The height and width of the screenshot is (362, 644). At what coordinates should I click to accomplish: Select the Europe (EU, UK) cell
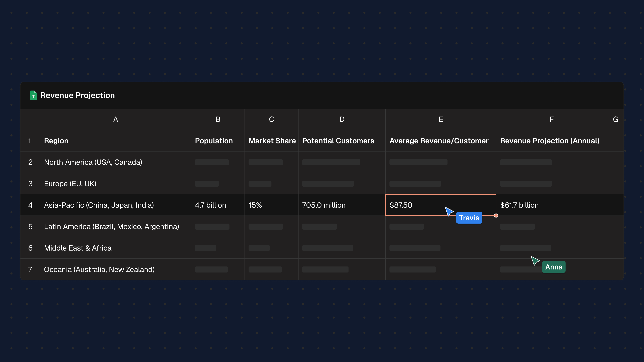116,184
